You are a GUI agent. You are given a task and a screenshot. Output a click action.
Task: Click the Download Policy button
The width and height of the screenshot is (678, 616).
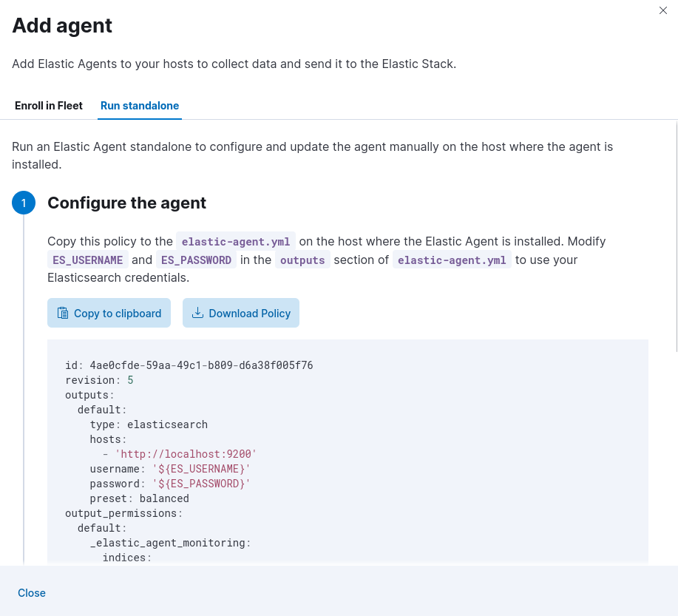pos(241,313)
